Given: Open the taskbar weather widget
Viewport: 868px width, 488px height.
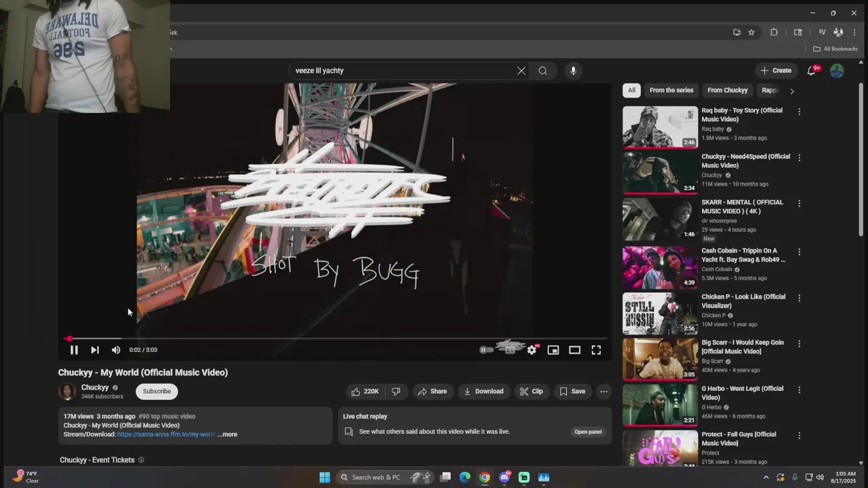Looking at the screenshot, I should coord(26,476).
